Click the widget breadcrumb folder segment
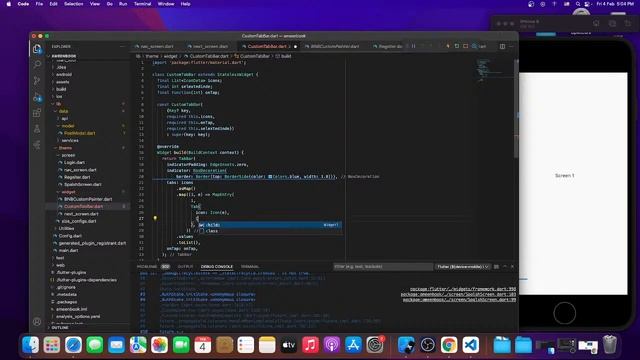Screen dimensions: 640x360 click(x=170, y=56)
